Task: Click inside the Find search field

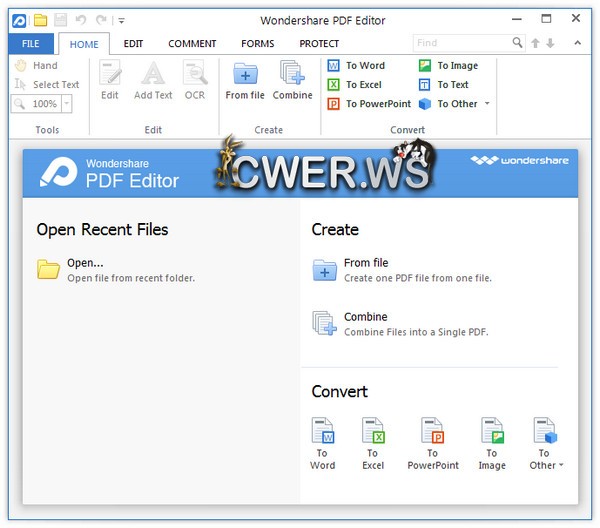Action: tap(461, 43)
